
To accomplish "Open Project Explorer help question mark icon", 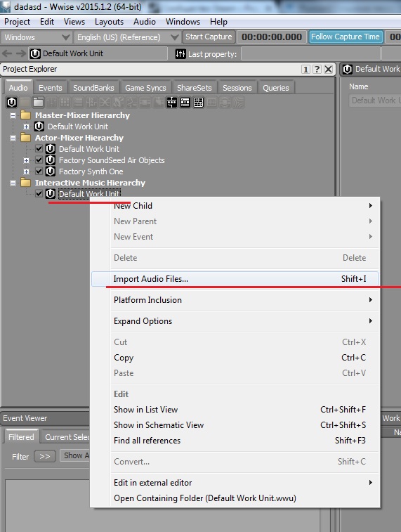I will (x=317, y=69).
